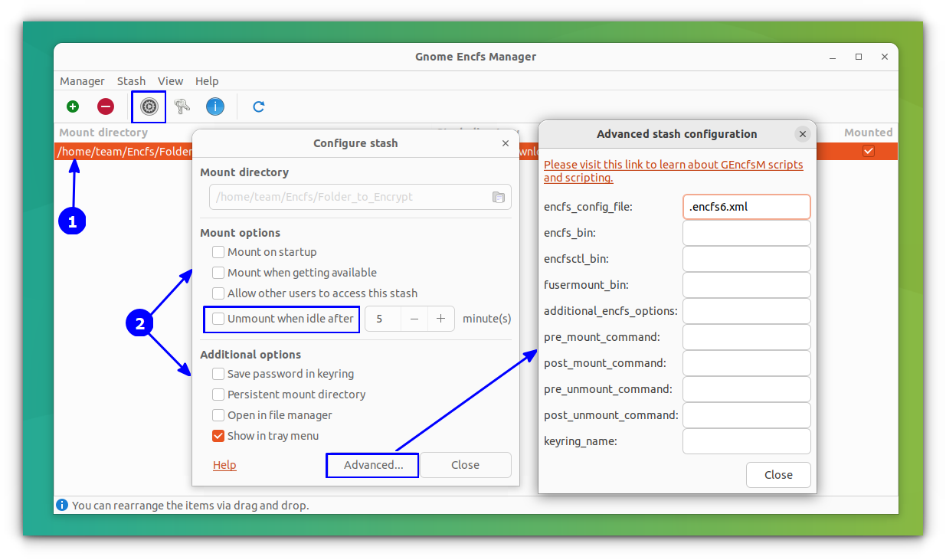946x560 pixels.
Task: Enable Save password in keyring
Action: (218, 374)
